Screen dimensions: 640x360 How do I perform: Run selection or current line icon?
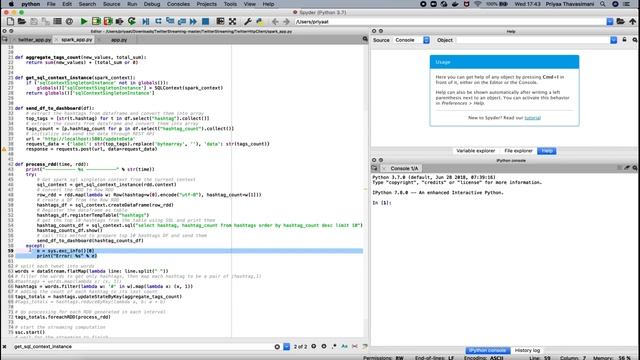click(x=120, y=22)
